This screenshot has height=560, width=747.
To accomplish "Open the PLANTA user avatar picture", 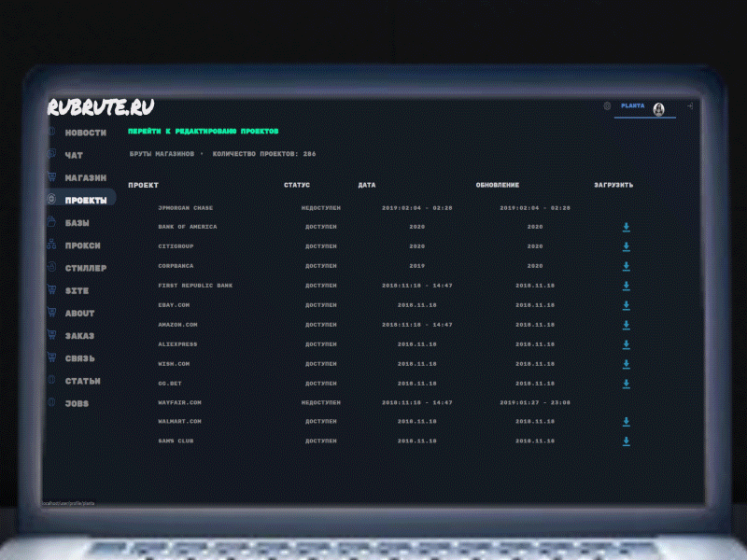I will 659,109.
